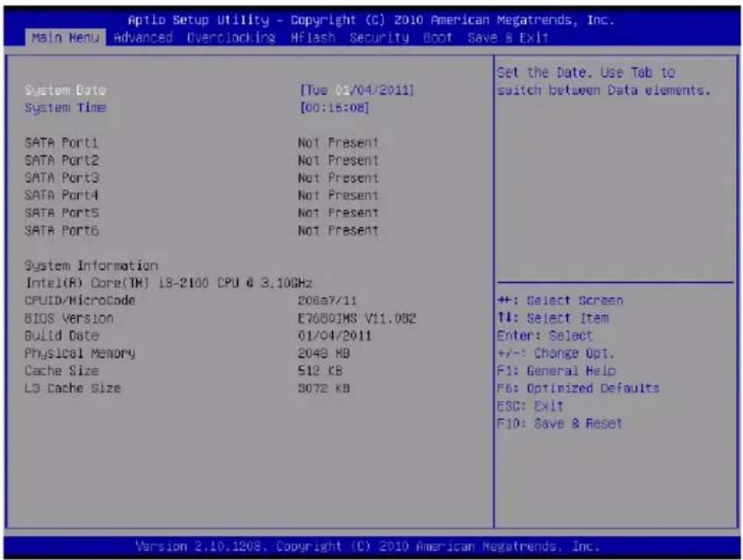Click the SATA Port5 label
The height and width of the screenshot is (560, 743).
[62, 213]
